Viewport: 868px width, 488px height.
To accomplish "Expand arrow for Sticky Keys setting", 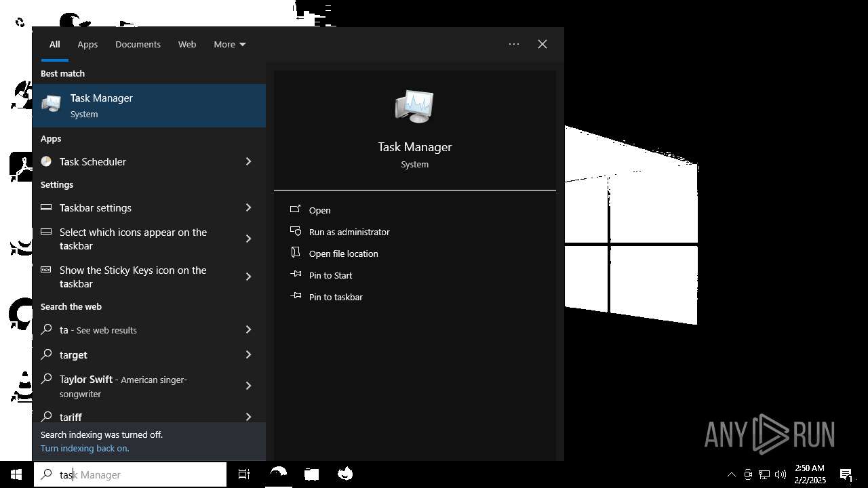I will pyautogui.click(x=248, y=277).
